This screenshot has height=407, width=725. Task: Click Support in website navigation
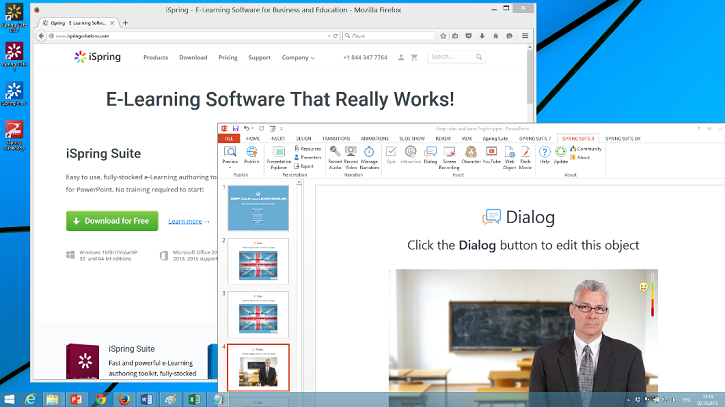[259, 57]
